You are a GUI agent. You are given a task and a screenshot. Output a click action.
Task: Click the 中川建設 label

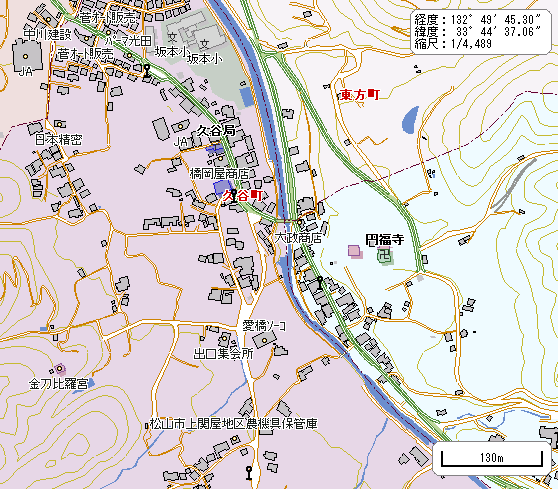(48, 35)
